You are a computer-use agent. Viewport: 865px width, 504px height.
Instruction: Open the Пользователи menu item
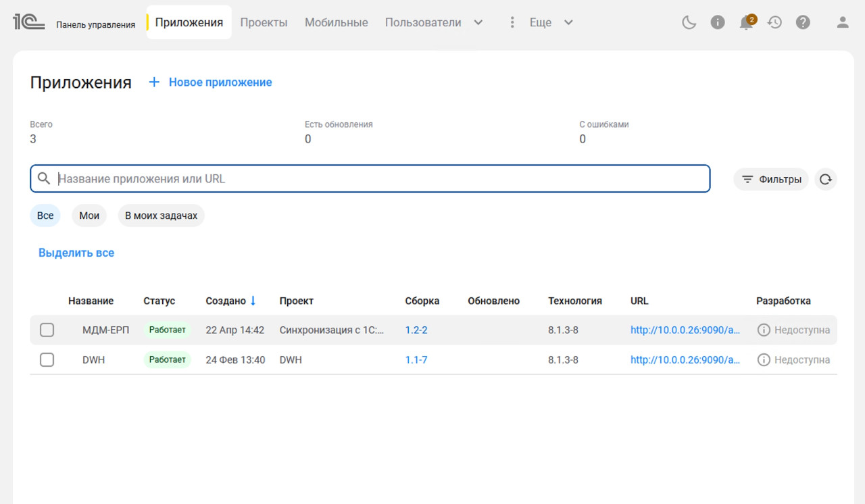pos(423,22)
